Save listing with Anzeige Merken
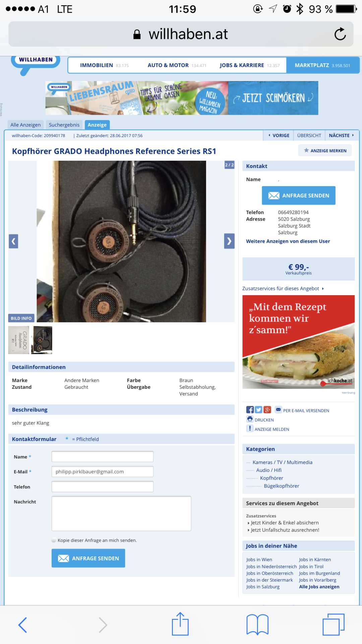Viewport: 362px width, 644px height. 325,151
